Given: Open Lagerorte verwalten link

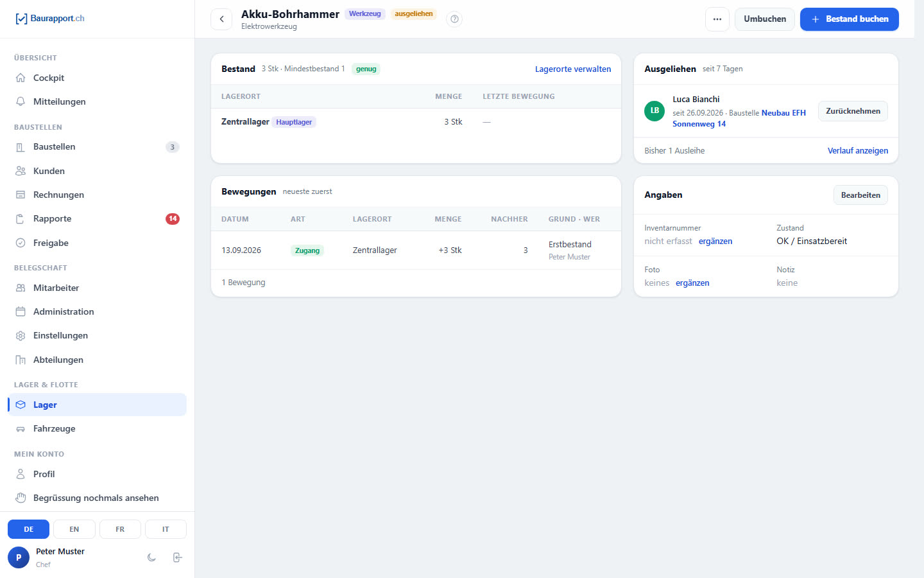Looking at the screenshot, I should (573, 69).
